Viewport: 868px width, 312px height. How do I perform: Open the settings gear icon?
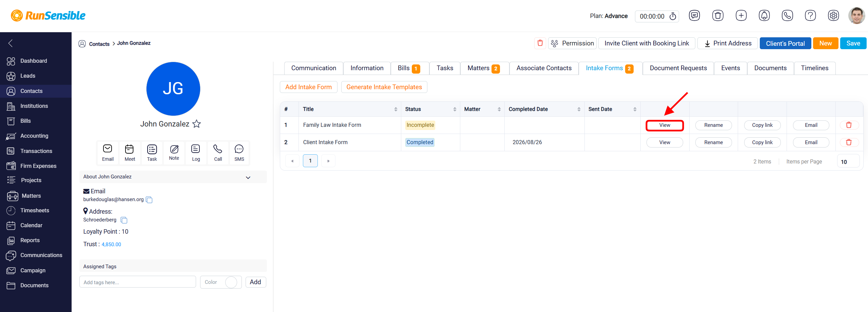[833, 16]
